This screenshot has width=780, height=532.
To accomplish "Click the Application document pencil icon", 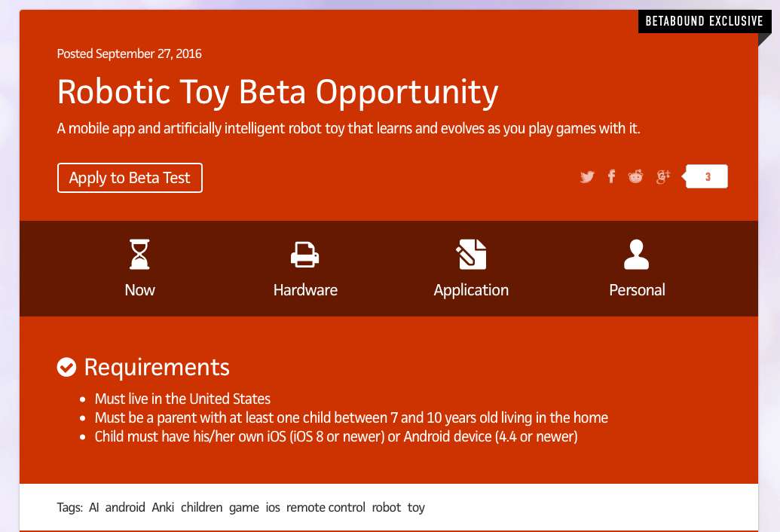I will point(471,254).
